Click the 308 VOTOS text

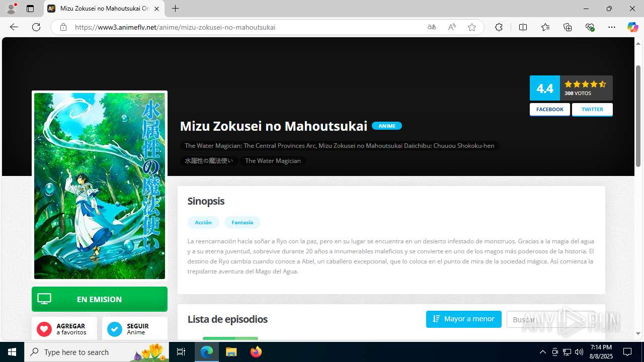(x=578, y=94)
